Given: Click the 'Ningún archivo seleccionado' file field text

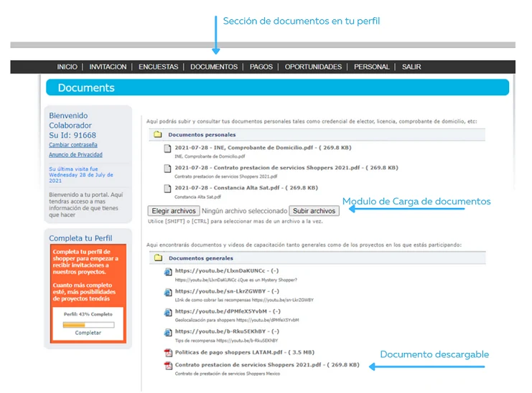Looking at the screenshot, I should [x=244, y=211].
